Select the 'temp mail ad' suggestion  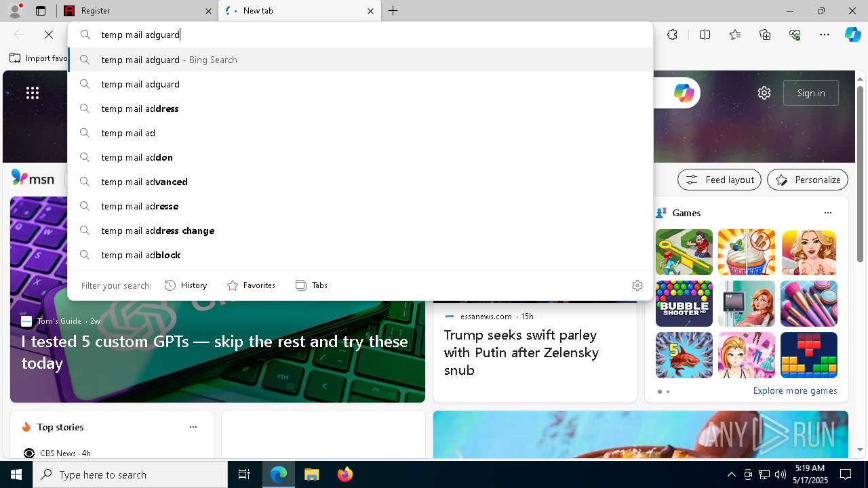(360, 133)
